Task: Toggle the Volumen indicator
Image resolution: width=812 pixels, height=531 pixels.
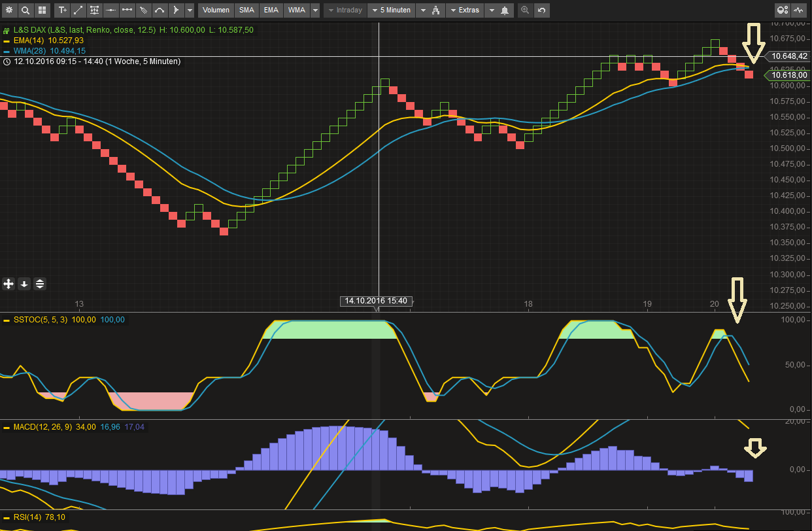Action: pyautogui.click(x=216, y=10)
